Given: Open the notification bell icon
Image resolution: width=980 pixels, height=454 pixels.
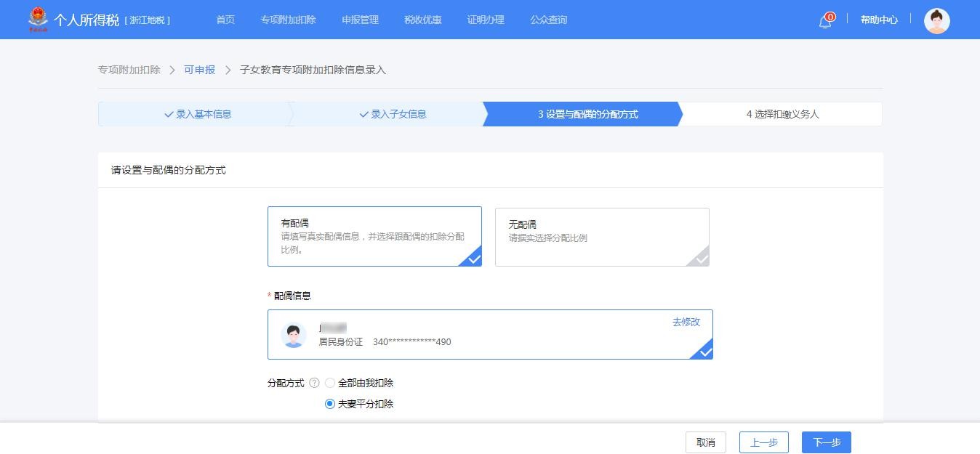Looking at the screenshot, I should (x=825, y=21).
